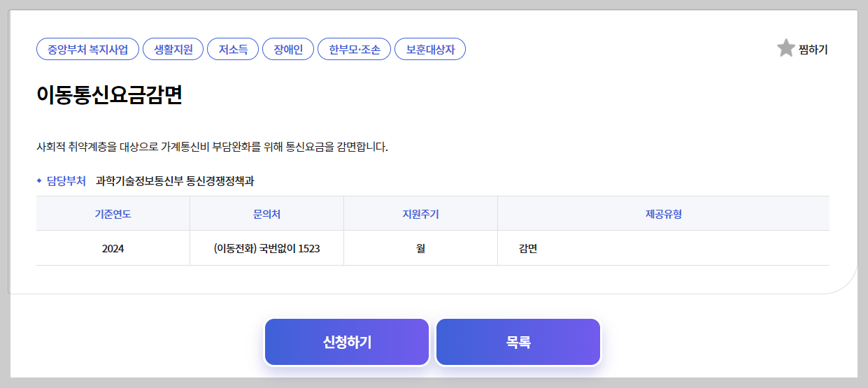
Task: Select the 저소득 tag
Action: tap(233, 50)
